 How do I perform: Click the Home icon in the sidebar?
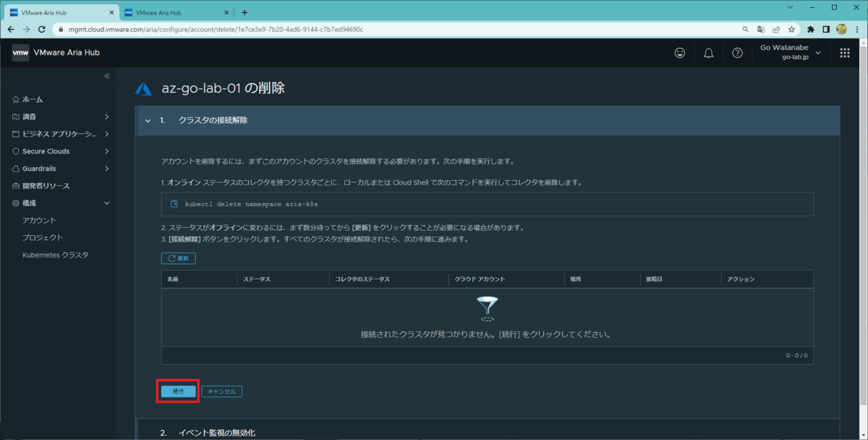(16, 99)
